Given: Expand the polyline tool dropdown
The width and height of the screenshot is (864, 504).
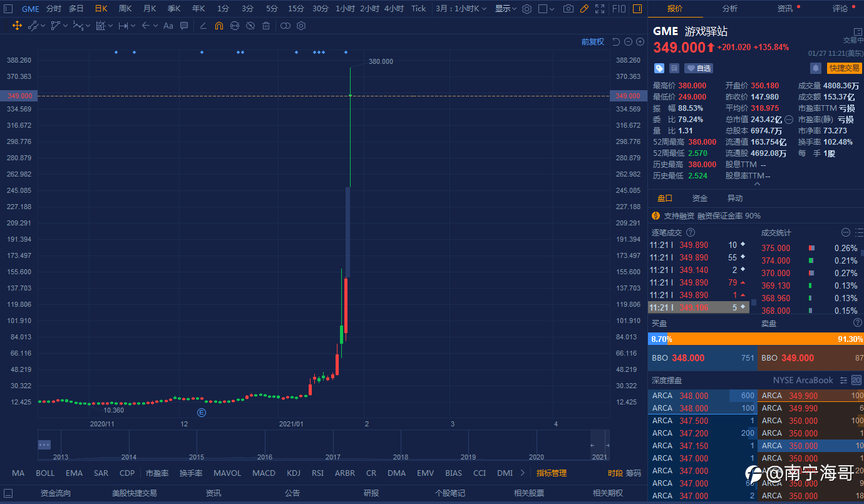Looking at the screenshot, I should (66, 26).
